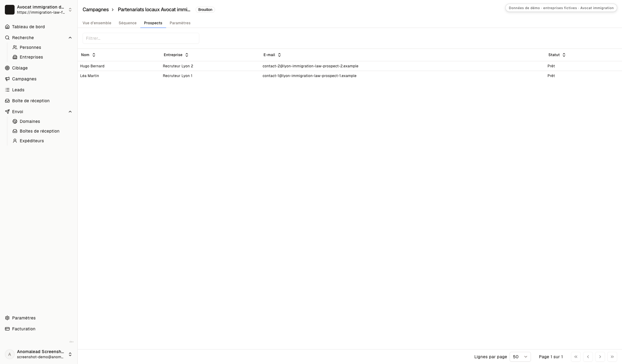Click the Envoi paper plane icon
This screenshot has height=364, width=622.
[x=7, y=112]
